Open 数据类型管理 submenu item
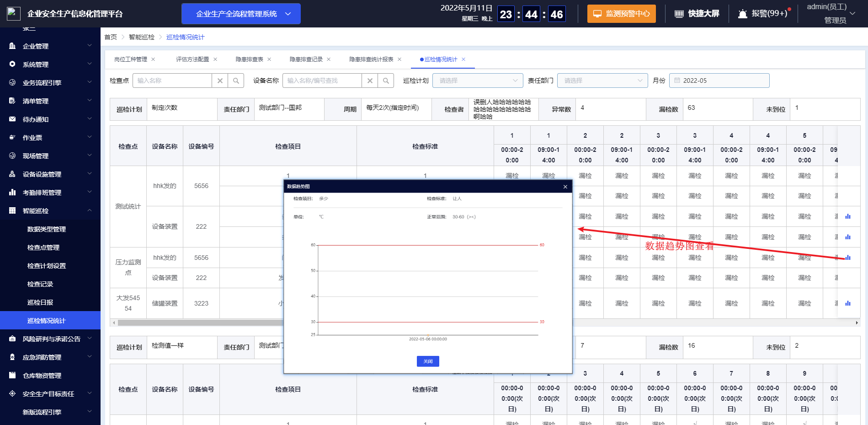 point(47,229)
